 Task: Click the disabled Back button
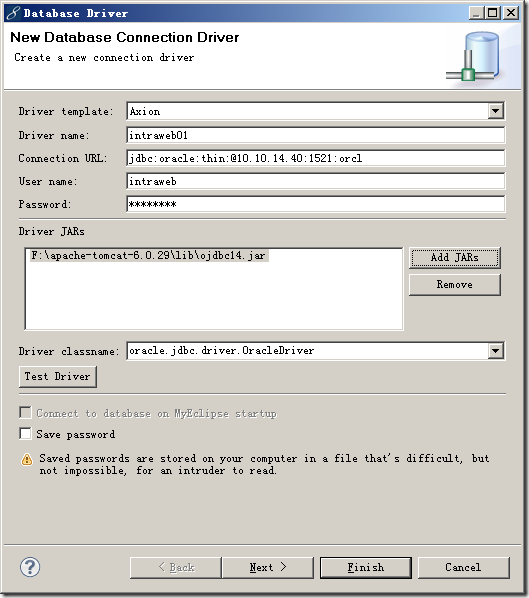pos(176,567)
